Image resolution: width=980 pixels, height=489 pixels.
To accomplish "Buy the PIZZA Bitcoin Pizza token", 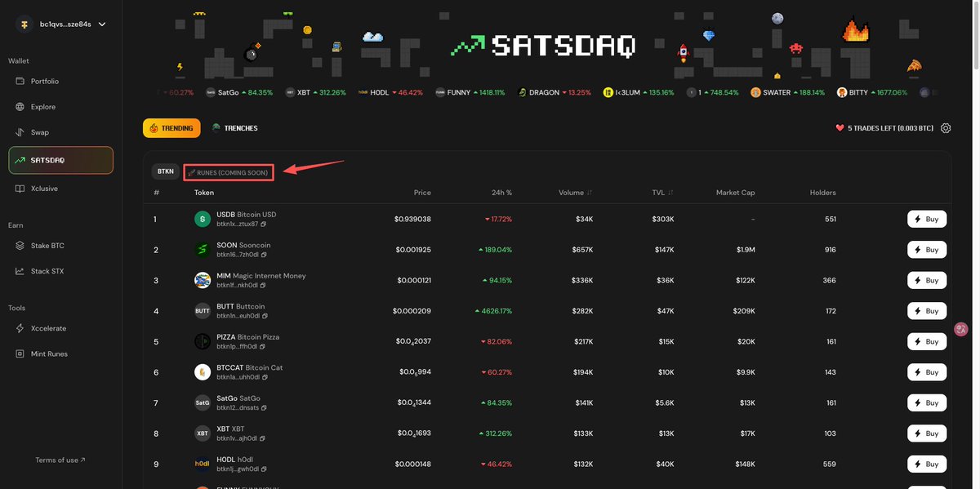I will click(x=927, y=341).
